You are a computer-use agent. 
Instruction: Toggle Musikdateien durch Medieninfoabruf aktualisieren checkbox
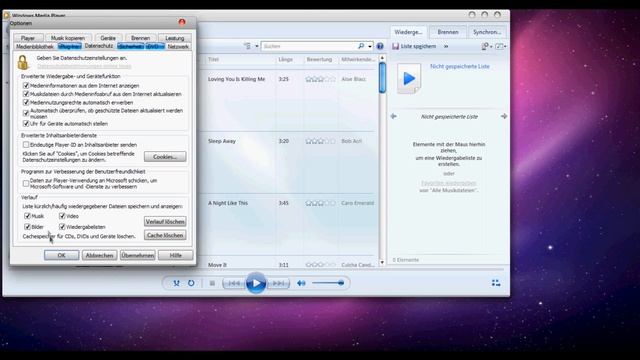(26, 94)
